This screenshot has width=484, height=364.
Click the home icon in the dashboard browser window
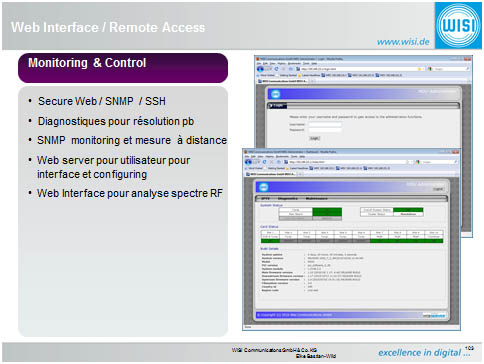coord(279,162)
